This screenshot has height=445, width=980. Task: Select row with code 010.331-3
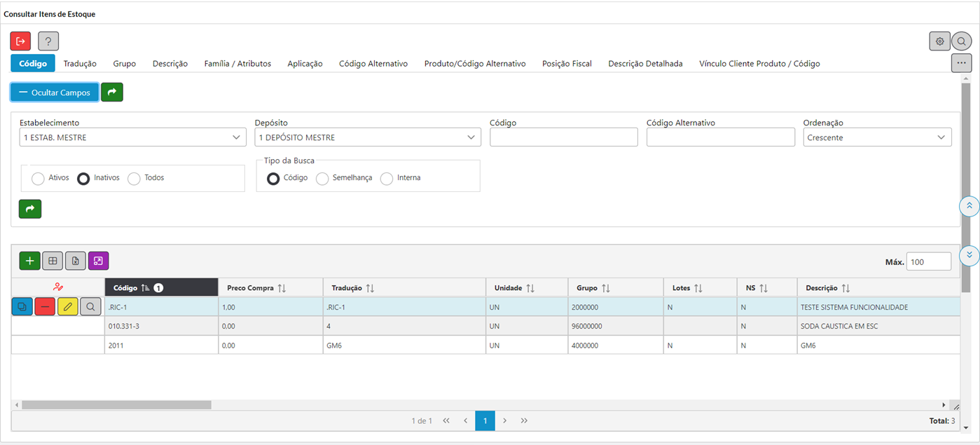[485, 326]
